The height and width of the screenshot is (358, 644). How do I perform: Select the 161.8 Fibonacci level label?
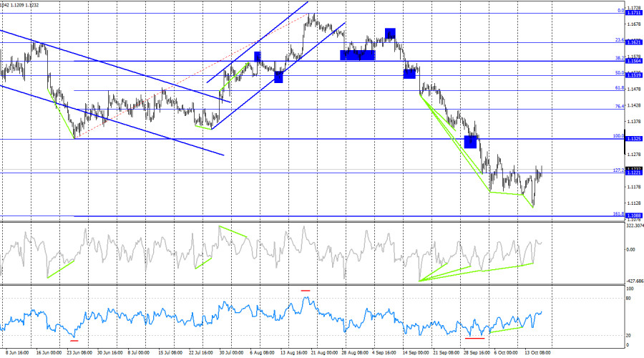tap(618, 214)
